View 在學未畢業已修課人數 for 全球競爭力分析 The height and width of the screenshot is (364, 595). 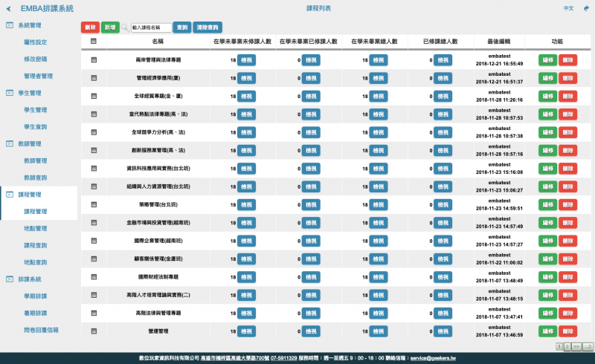coord(311,132)
